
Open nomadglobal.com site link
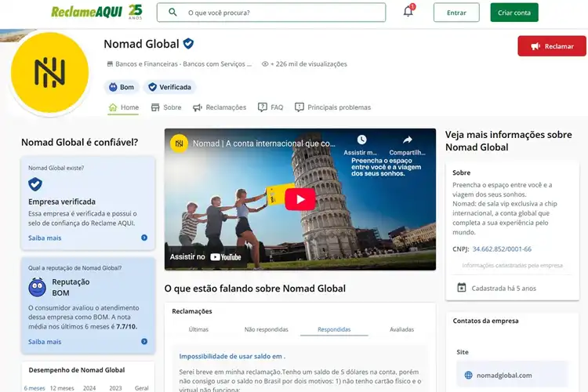coord(504,375)
